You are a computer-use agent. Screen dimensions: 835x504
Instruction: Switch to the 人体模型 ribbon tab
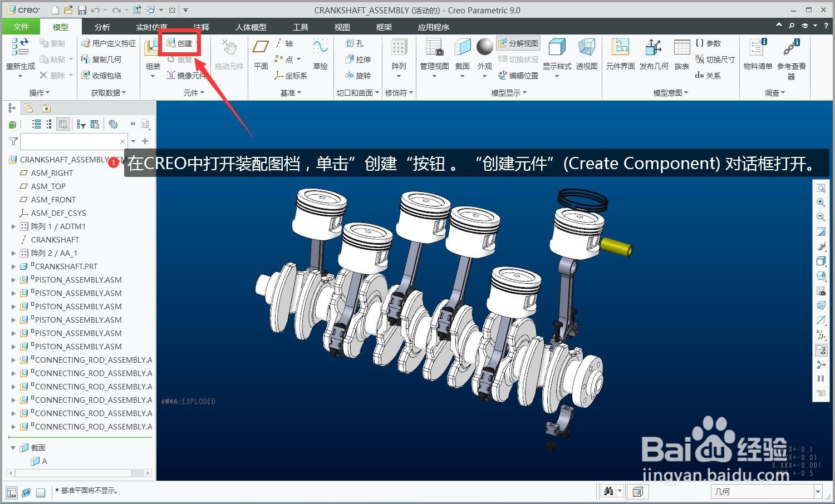pyautogui.click(x=250, y=27)
